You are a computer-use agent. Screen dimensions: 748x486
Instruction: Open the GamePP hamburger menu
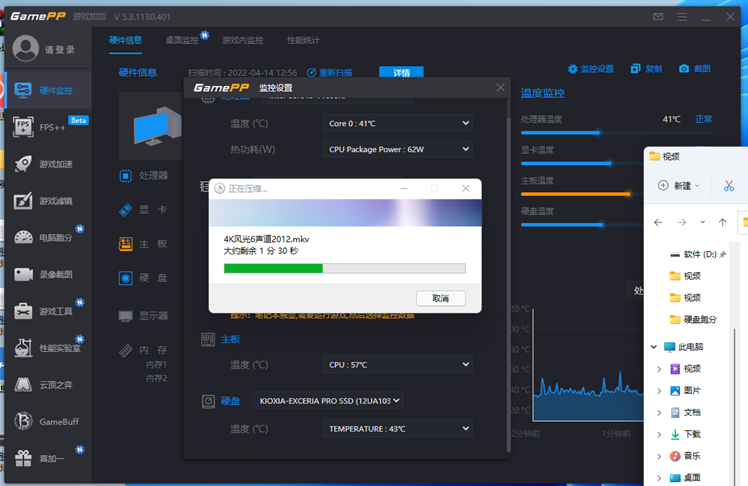(682, 17)
